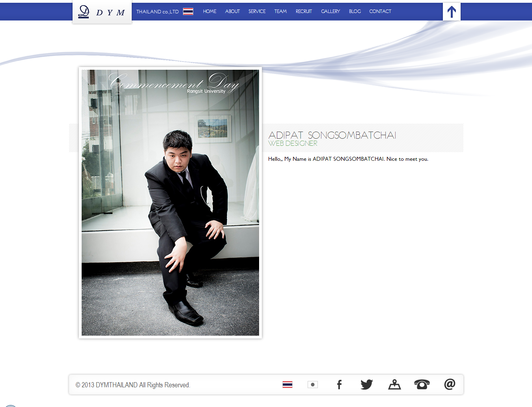Click the @ email icon
532x407 pixels.
pos(450,384)
